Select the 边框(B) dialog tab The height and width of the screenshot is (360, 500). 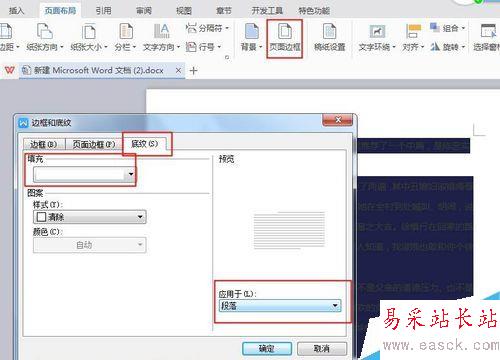coord(44,144)
